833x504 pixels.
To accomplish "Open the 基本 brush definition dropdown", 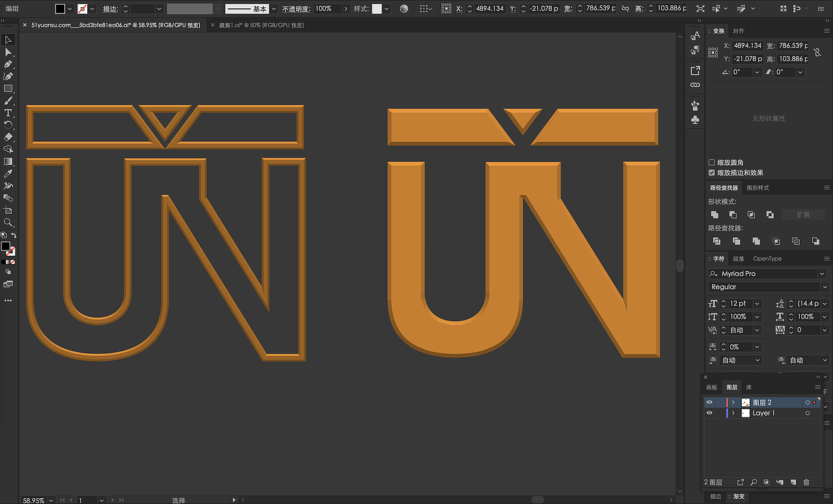I will coord(274,9).
